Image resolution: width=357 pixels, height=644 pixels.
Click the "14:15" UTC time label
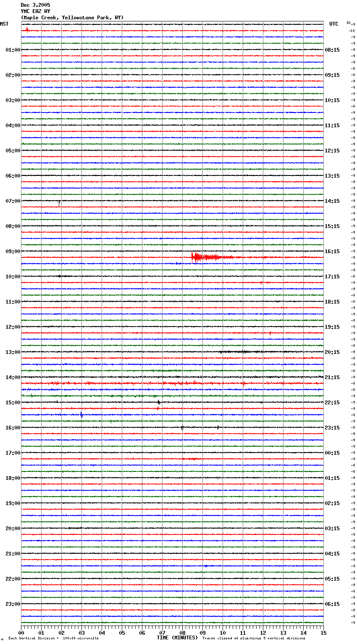point(332,201)
